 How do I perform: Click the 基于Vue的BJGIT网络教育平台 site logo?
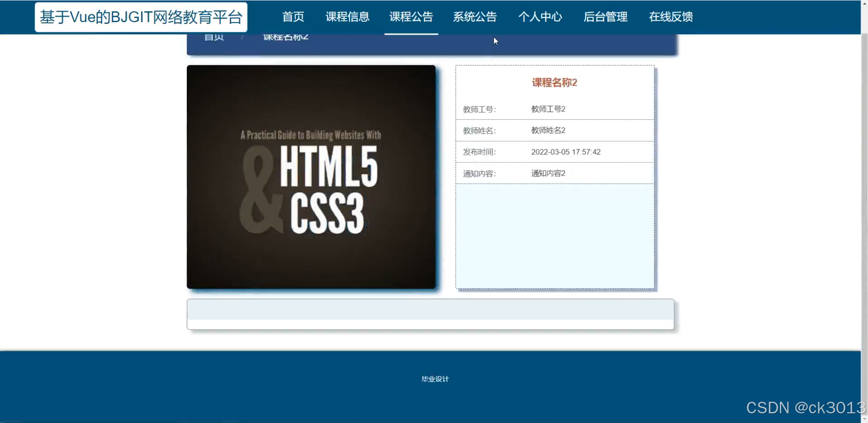click(141, 17)
